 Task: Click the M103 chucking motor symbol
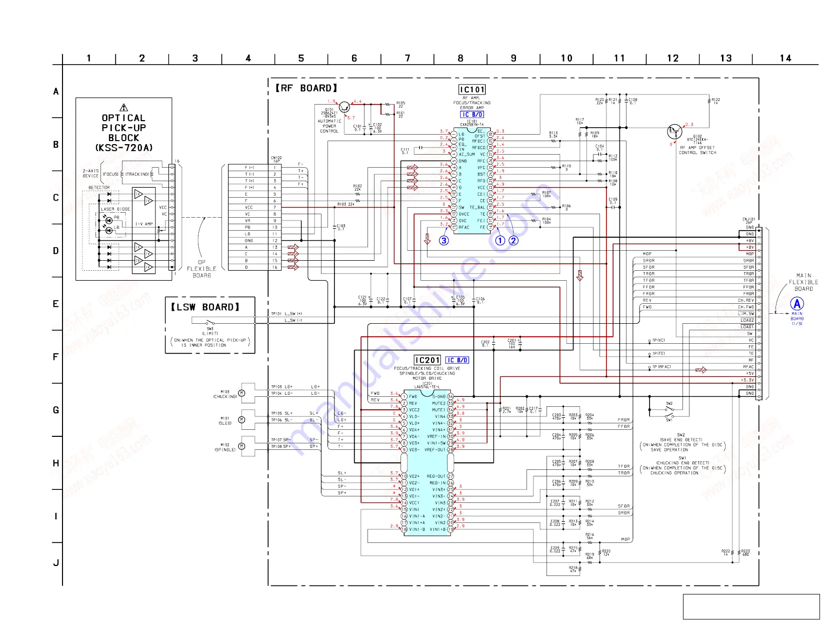point(242,393)
